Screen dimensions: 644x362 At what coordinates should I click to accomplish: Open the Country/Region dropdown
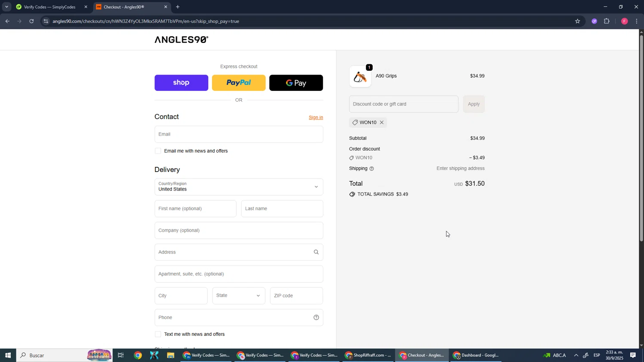click(x=239, y=187)
